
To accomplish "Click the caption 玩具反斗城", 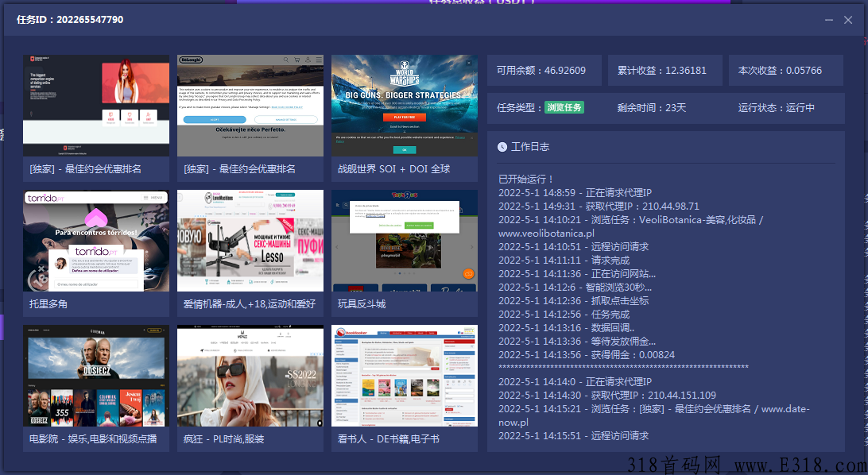I will (362, 304).
